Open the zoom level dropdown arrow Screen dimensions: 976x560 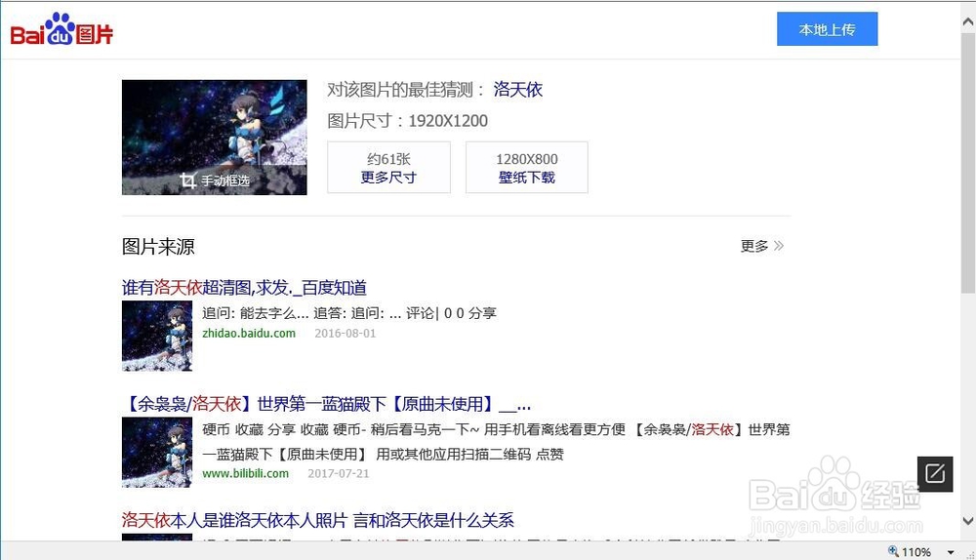(951, 552)
